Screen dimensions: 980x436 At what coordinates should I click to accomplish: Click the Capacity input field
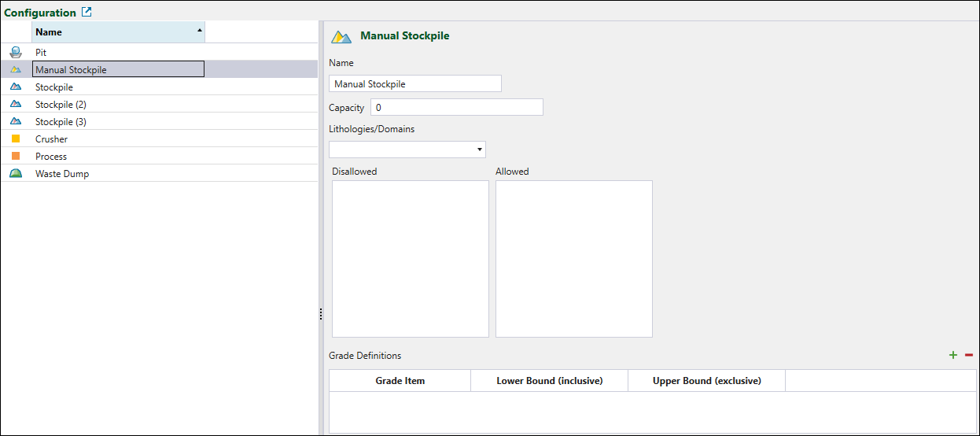point(456,107)
